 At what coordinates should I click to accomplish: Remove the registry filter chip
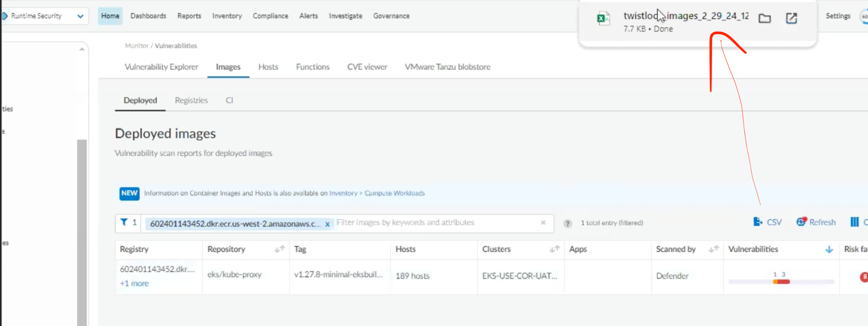point(327,224)
